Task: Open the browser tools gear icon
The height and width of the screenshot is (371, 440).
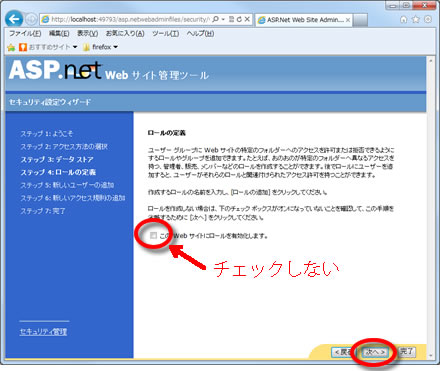Action: coord(428,19)
